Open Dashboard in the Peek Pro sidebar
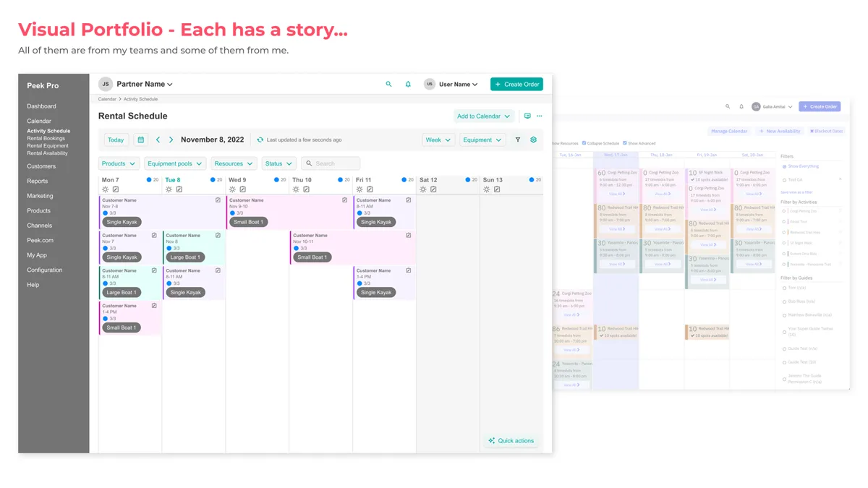The image size is (868, 488). point(41,106)
